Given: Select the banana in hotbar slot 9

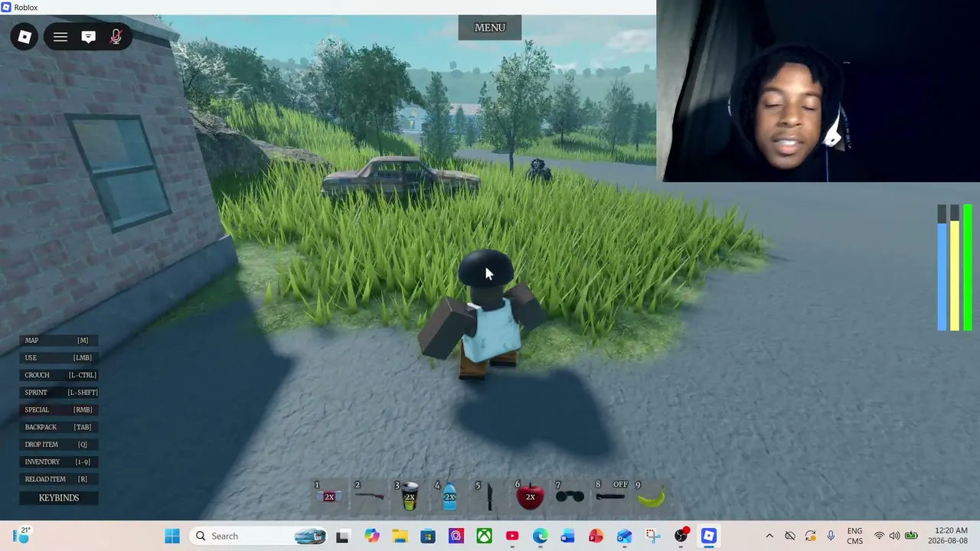Looking at the screenshot, I should point(651,496).
